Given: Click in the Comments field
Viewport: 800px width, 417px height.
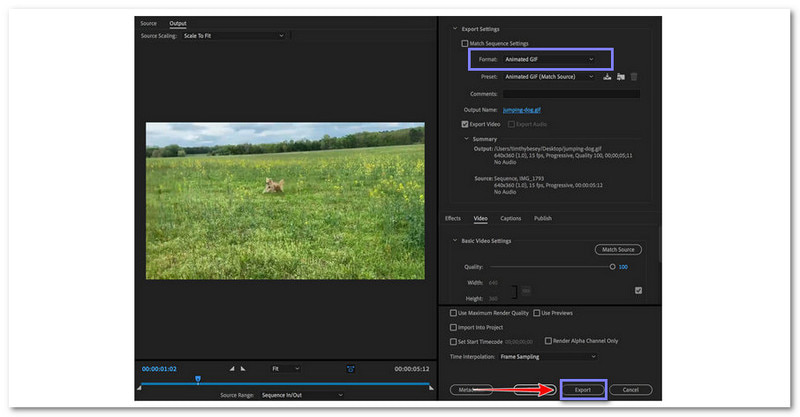Looking at the screenshot, I should point(571,94).
